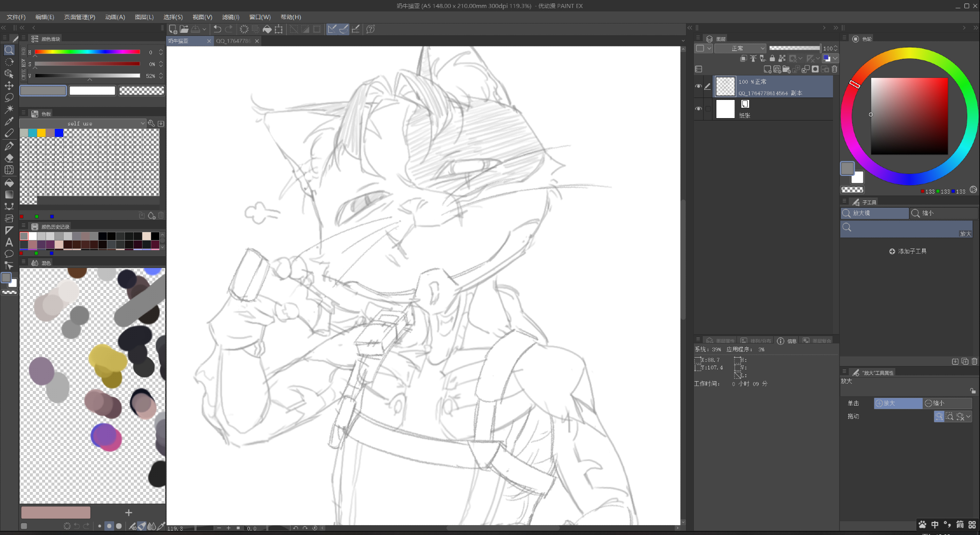Image resolution: width=980 pixels, height=535 pixels.
Task: Open the layer color dropdown arrow
Action: 835,58
